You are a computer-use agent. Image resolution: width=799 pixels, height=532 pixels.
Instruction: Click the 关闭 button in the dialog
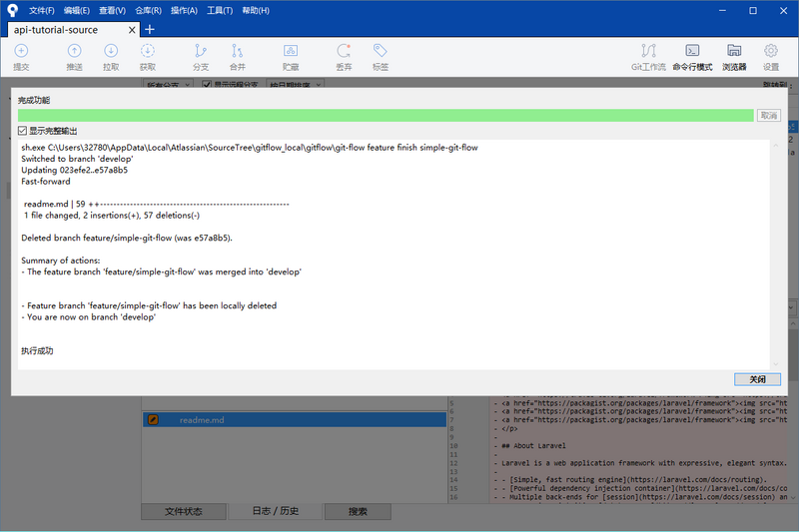pyautogui.click(x=757, y=379)
